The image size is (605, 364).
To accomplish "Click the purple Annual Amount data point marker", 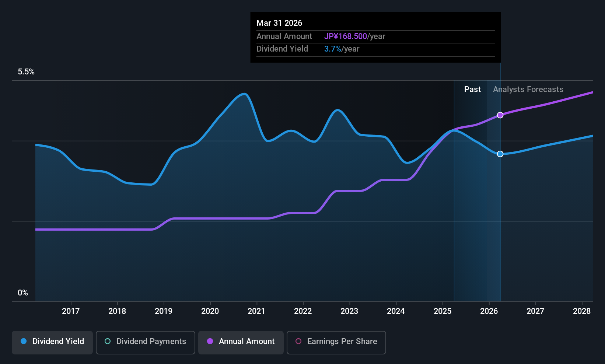I will point(500,115).
